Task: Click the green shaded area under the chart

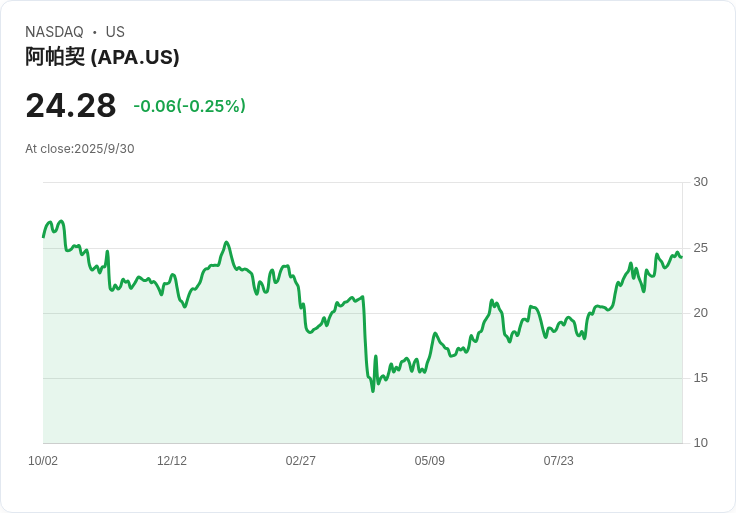Action: point(250,400)
